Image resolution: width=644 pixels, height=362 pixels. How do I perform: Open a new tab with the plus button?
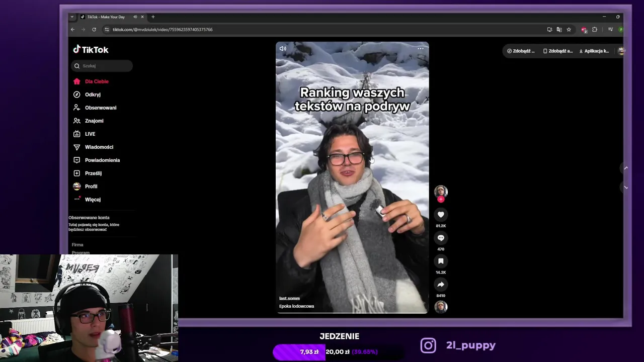[x=153, y=17]
